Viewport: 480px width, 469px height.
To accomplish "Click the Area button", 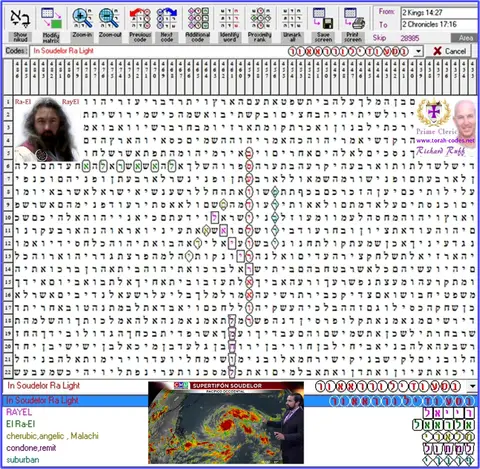I will 465,38.
